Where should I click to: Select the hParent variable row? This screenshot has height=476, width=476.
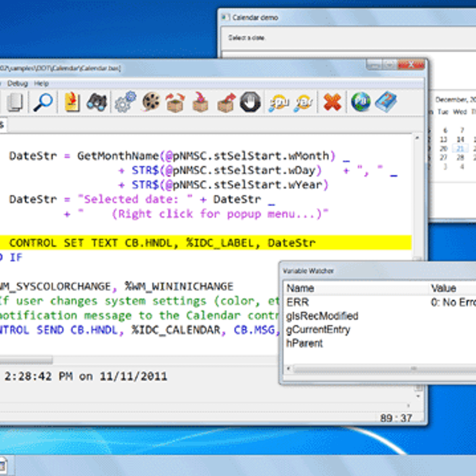click(x=380, y=343)
